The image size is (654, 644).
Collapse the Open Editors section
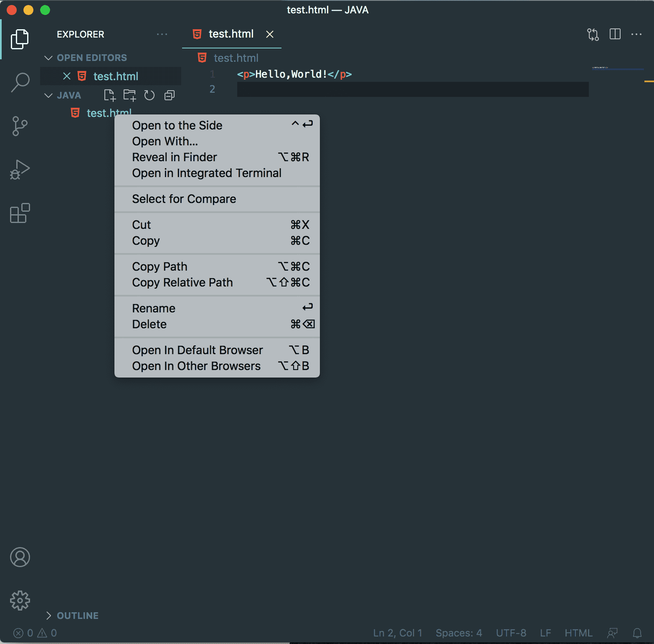click(x=48, y=58)
